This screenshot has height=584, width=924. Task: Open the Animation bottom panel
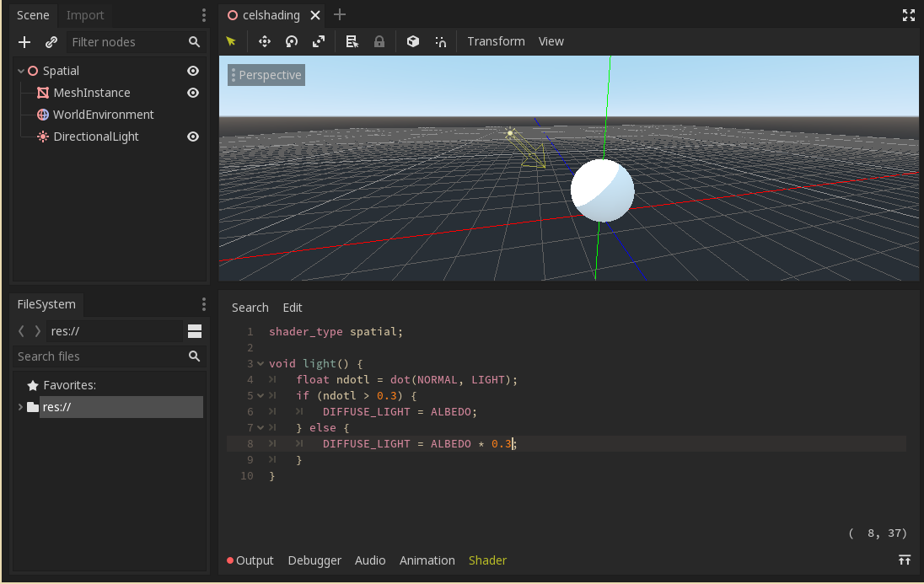427,560
